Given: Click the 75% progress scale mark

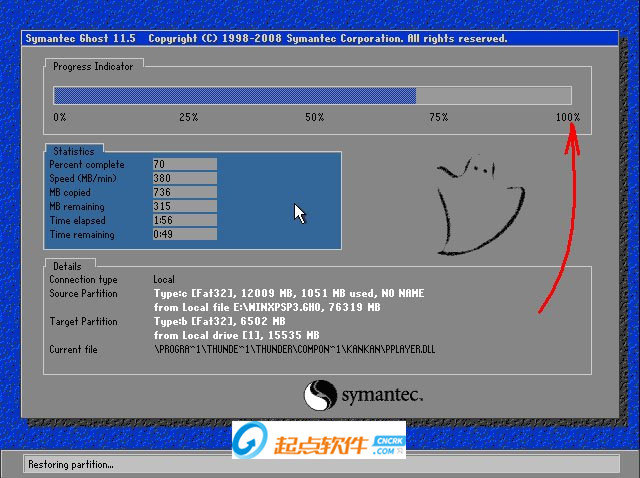Looking at the screenshot, I should click(x=439, y=117).
